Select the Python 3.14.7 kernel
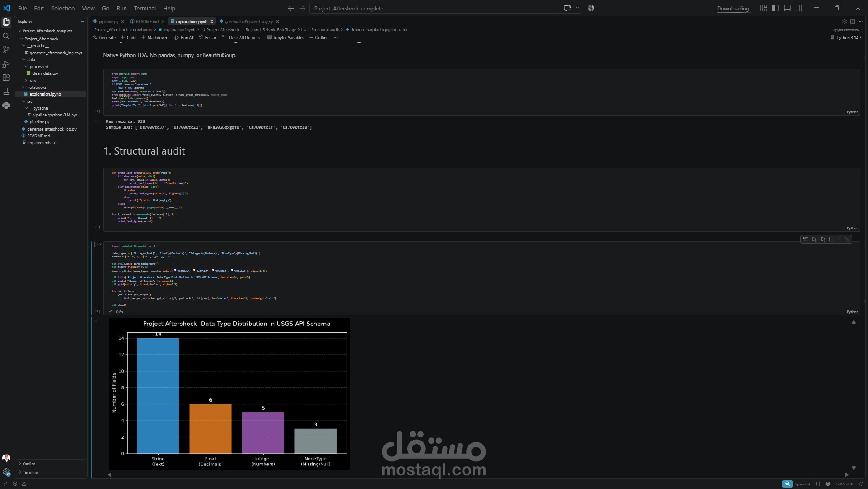Image resolution: width=868 pixels, height=489 pixels. pyautogui.click(x=845, y=38)
